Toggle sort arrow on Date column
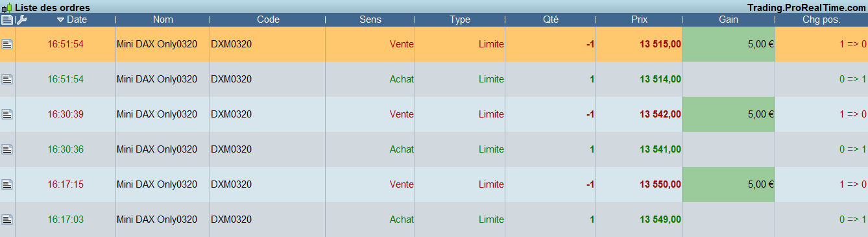 [x=60, y=19]
